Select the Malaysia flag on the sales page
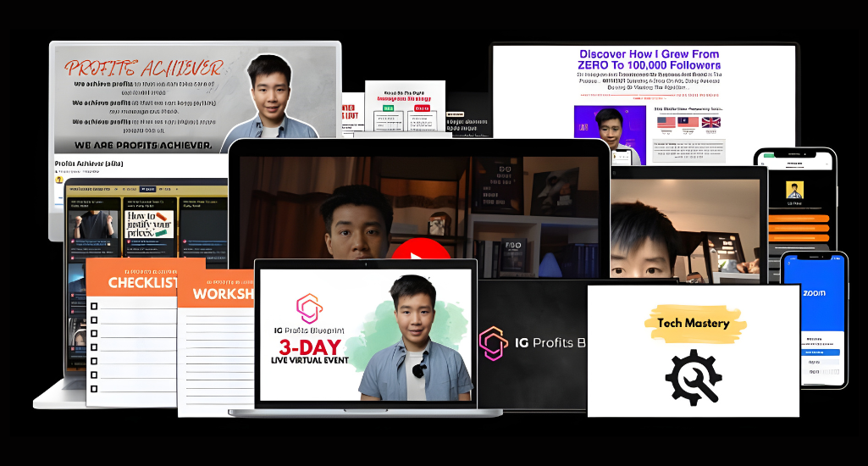Image resolution: width=868 pixels, height=466 pixels. (688, 123)
